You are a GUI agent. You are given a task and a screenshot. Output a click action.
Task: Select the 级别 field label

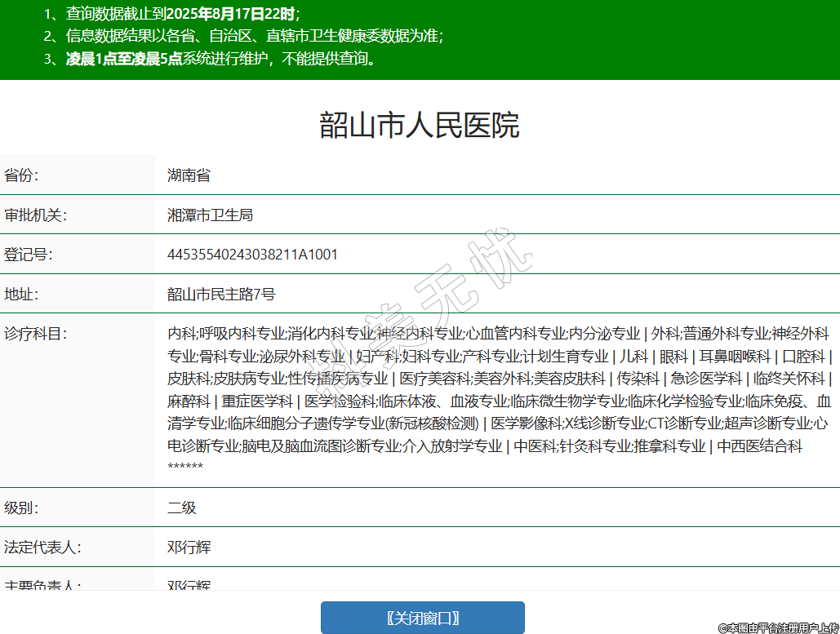[x=22, y=508]
